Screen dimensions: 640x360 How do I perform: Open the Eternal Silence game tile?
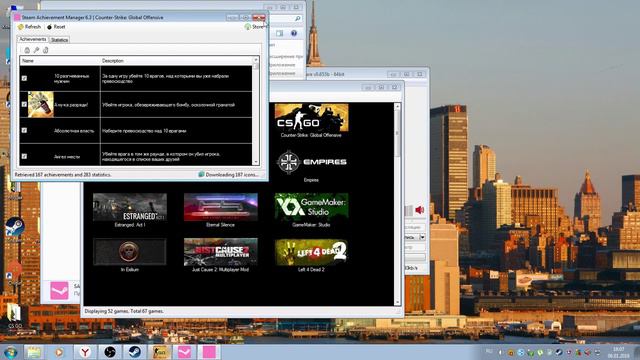220,210
